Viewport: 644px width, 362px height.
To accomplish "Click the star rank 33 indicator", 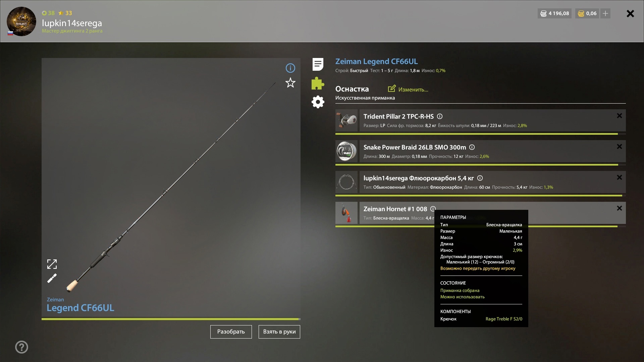I will click(65, 13).
